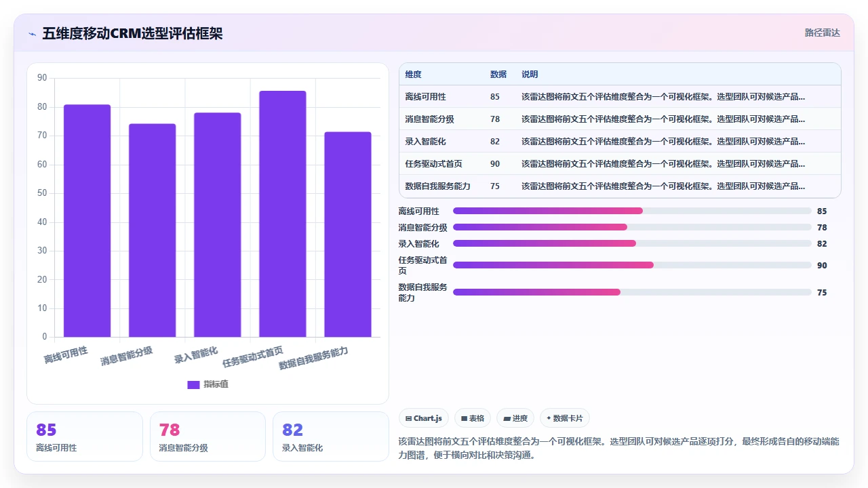
Task: Open the 78 消息智能分级 data card
Action: click(x=208, y=436)
